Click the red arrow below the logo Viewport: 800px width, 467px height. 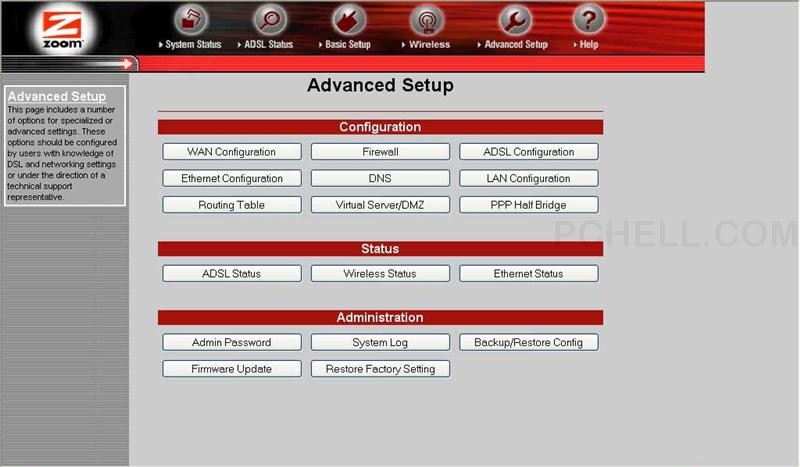point(127,64)
